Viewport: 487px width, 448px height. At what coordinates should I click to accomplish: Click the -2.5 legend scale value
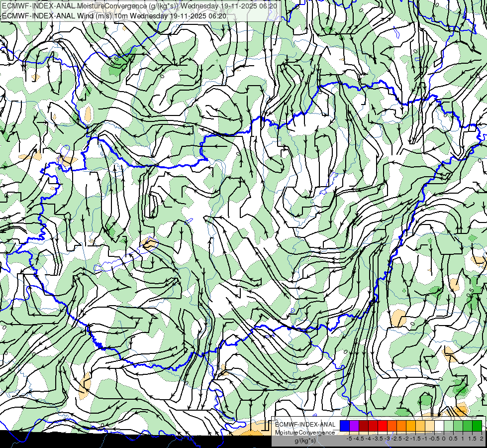tap(396, 439)
